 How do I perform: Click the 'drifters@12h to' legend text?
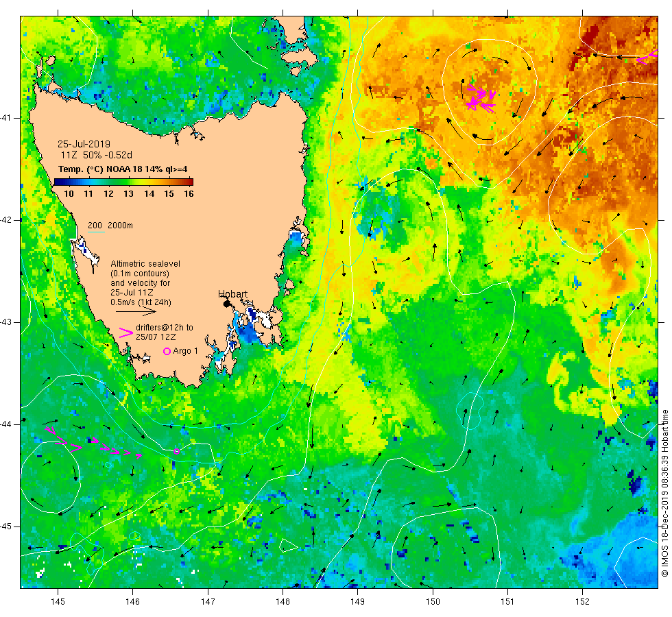165,328
